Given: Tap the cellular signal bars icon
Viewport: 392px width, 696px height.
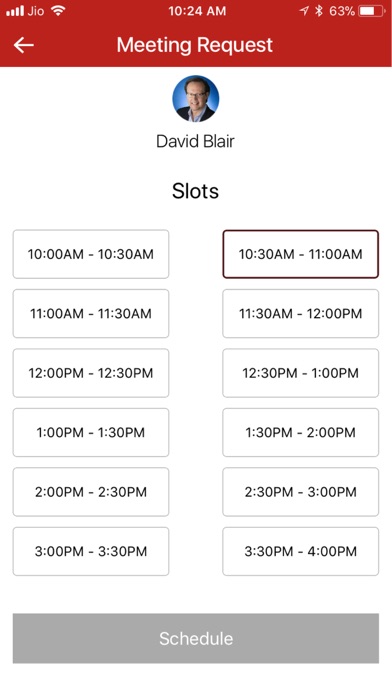Looking at the screenshot, I should pyautogui.click(x=15, y=11).
